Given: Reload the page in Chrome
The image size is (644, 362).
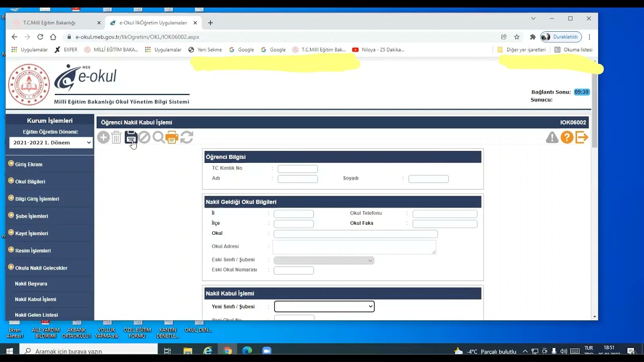Looking at the screenshot, I should 40,37.
